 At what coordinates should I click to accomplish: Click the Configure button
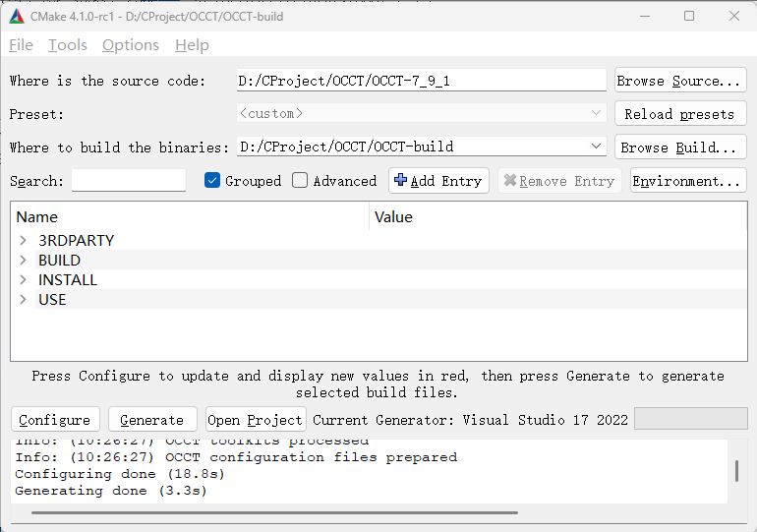55,420
